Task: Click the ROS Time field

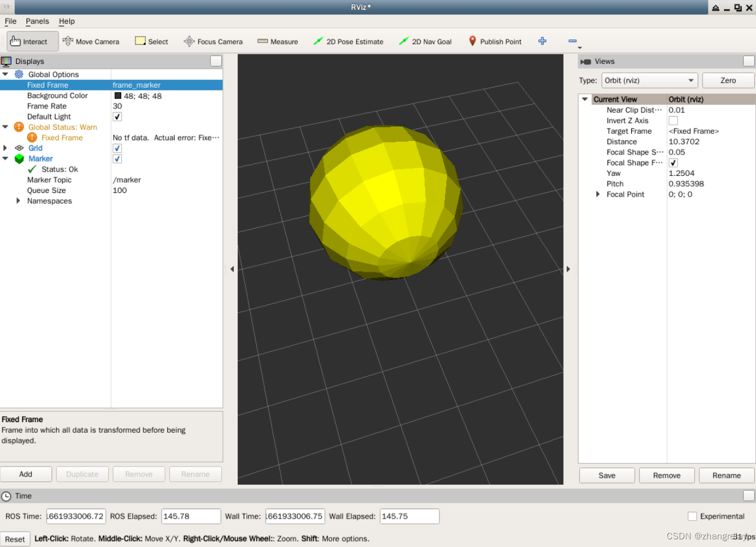Action: pyautogui.click(x=76, y=516)
